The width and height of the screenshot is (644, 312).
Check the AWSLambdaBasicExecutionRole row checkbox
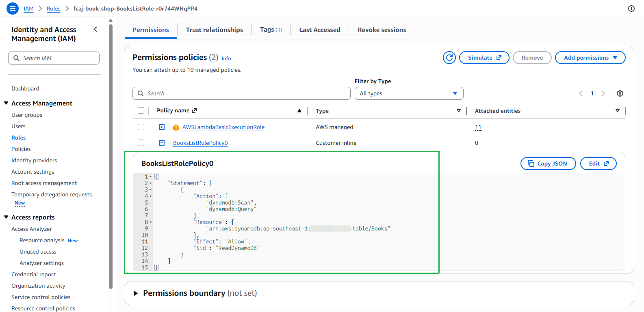click(x=141, y=127)
